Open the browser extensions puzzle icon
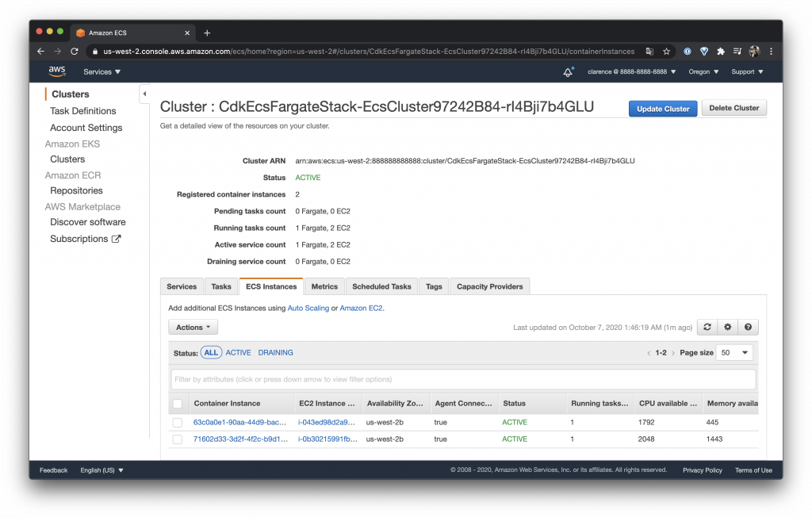The height and width of the screenshot is (518, 812). click(720, 52)
